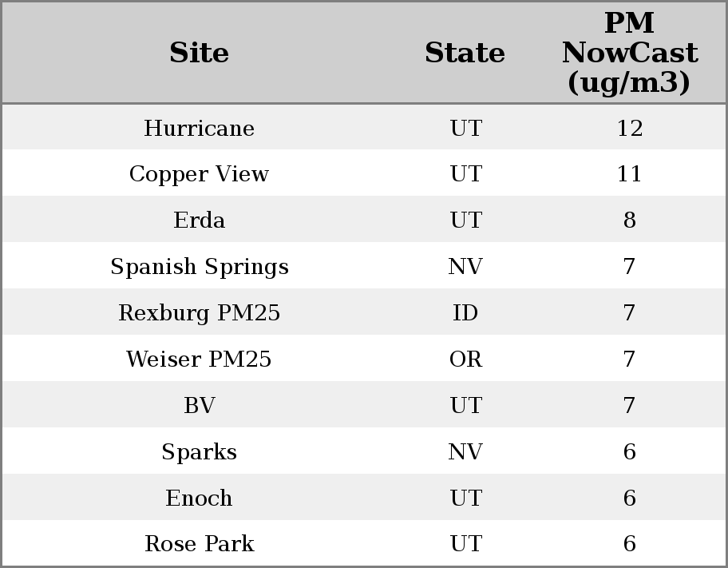Select the Sparks site cell

click(x=200, y=452)
